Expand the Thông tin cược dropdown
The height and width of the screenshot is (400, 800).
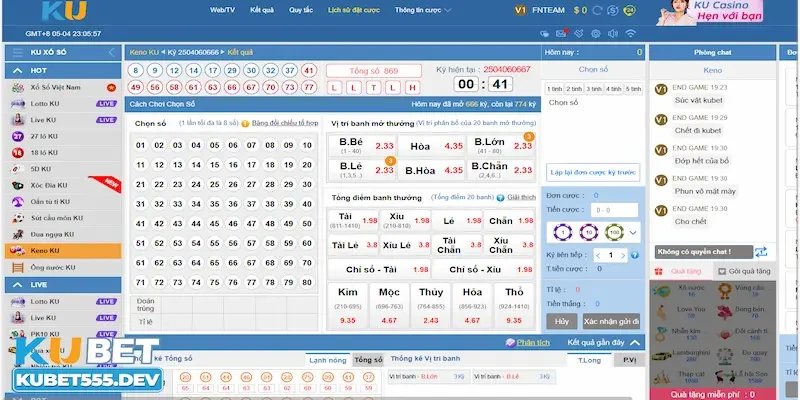click(x=423, y=10)
